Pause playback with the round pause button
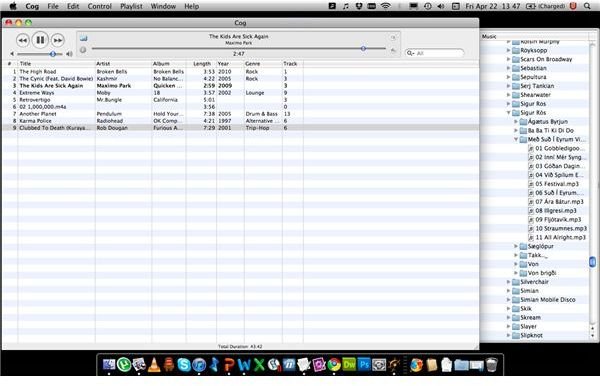600x386 pixels. point(40,40)
